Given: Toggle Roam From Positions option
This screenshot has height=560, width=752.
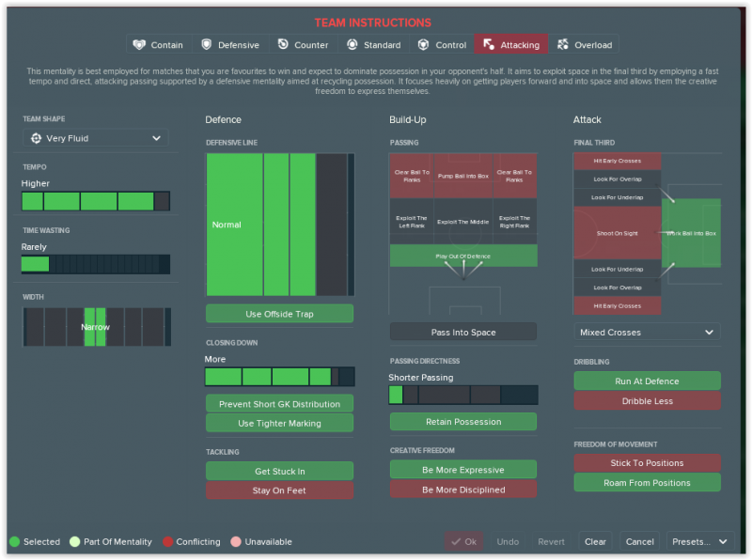Looking at the screenshot, I should [x=647, y=483].
